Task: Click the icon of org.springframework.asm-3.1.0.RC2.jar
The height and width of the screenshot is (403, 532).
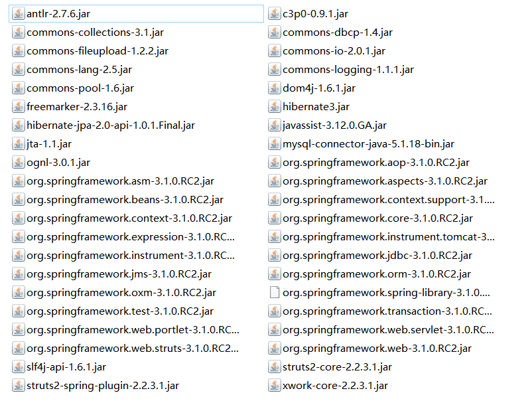Action: (x=19, y=181)
